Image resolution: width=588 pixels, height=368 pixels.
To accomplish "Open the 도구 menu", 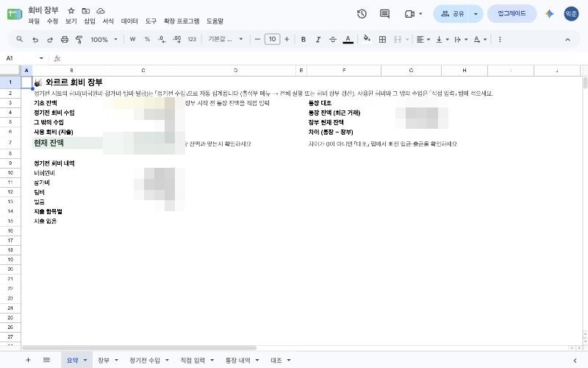I will pos(151,21).
